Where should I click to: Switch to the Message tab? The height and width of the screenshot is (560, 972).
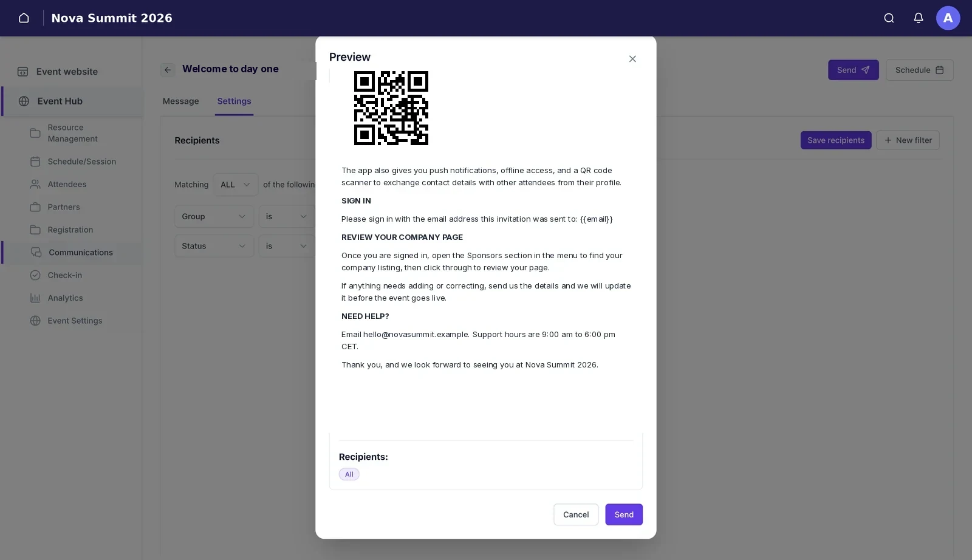tap(180, 101)
